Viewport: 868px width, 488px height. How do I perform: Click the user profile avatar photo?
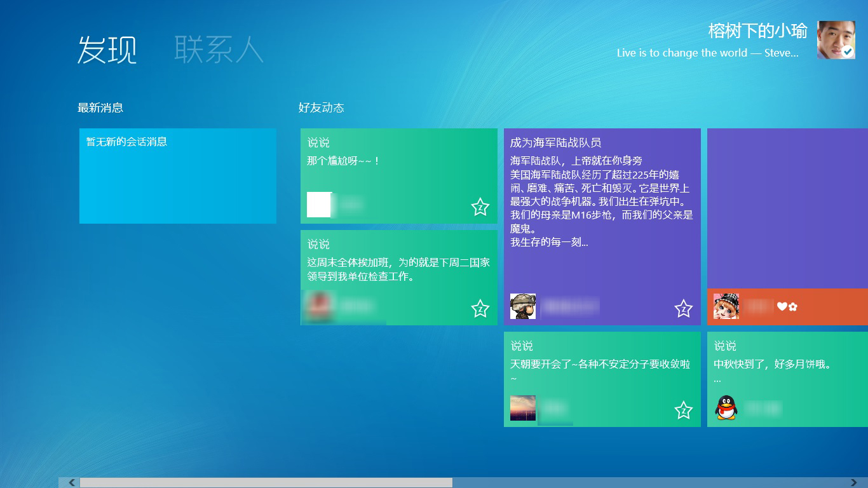point(836,40)
